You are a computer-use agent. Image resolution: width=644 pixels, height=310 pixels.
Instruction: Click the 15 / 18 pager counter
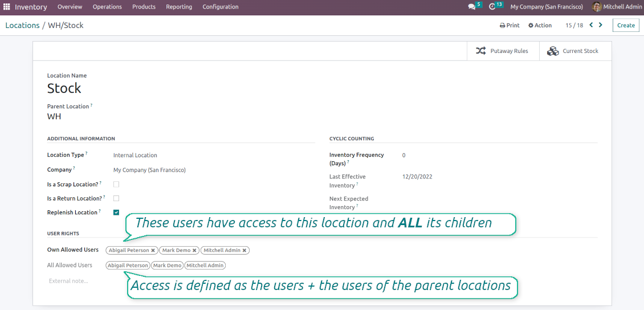[x=574, y=26]
